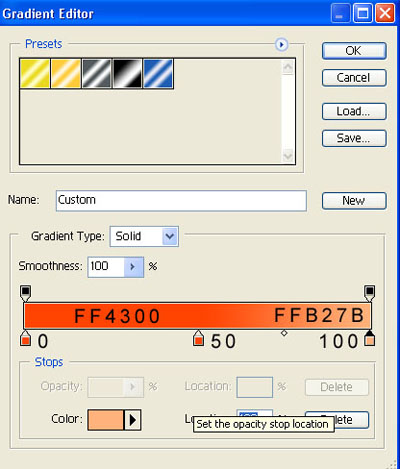Click Save... to store gradients
Screen dimensions: 400x469
coord(354,138)
